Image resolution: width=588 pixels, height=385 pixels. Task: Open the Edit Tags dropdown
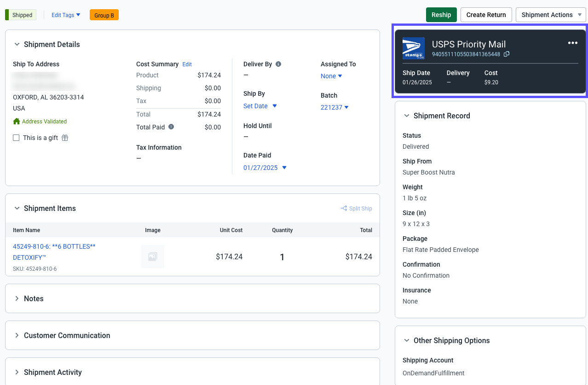pyautogui.click(x=66, y=15)
